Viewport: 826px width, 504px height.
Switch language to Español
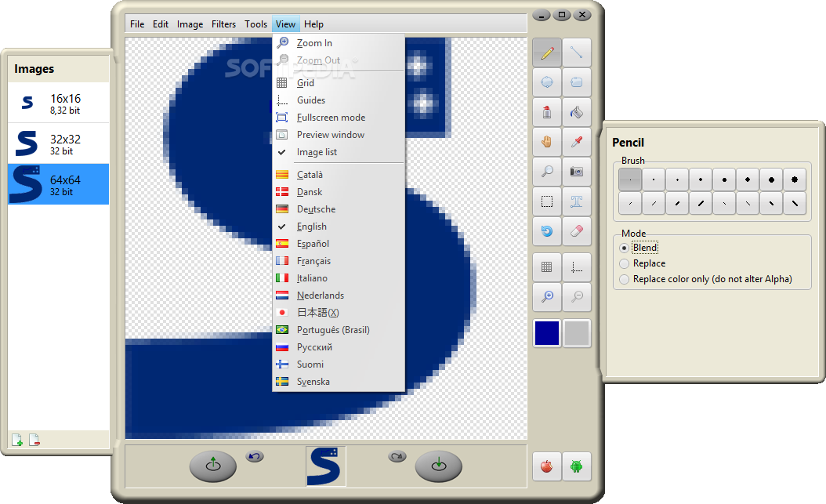[339, 244]
